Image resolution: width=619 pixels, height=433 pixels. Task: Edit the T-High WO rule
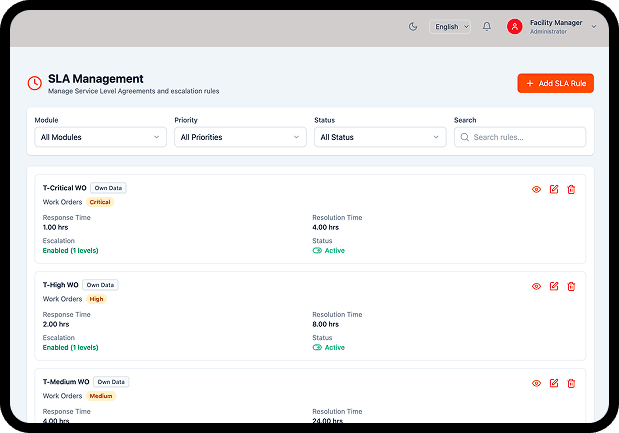(554, 287)
